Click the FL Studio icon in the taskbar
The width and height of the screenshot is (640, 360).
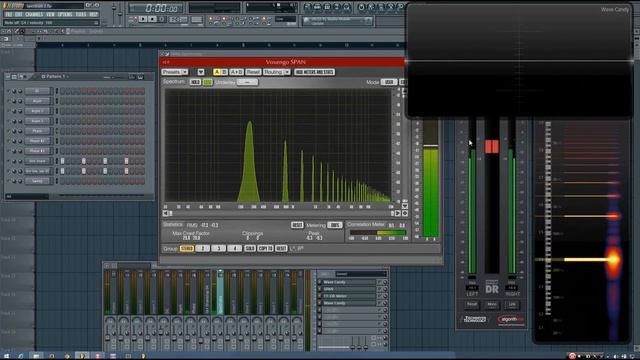[82, 356]
